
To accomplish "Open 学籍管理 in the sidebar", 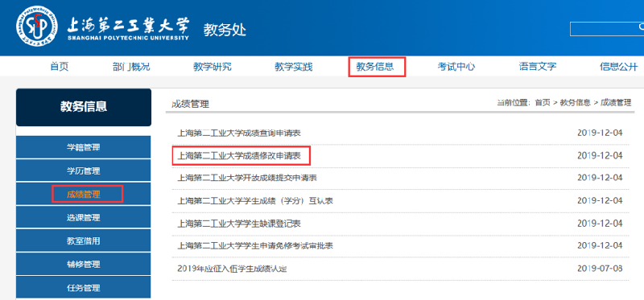I will [84, 147].
